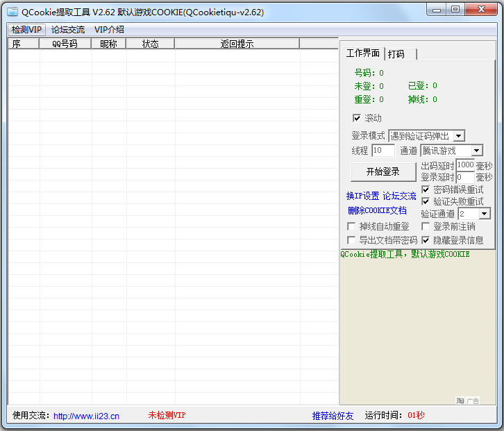Viewport: 504px width, 431px height.
Task: Click the 换IP设置 link
Action: coord(362,196)
